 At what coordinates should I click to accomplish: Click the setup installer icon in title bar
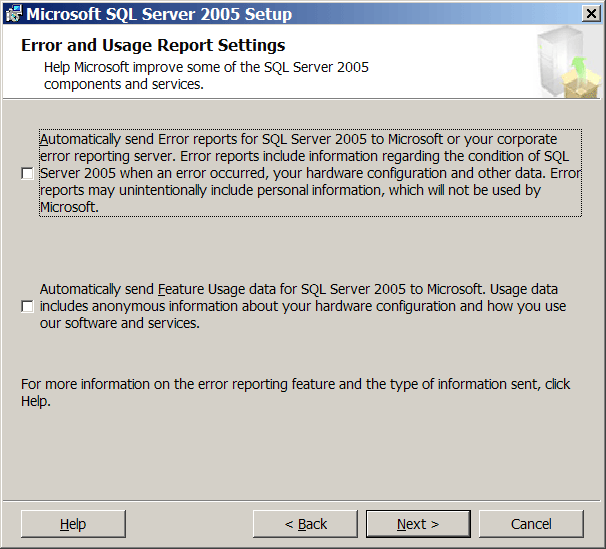click(x=14, y=14)
